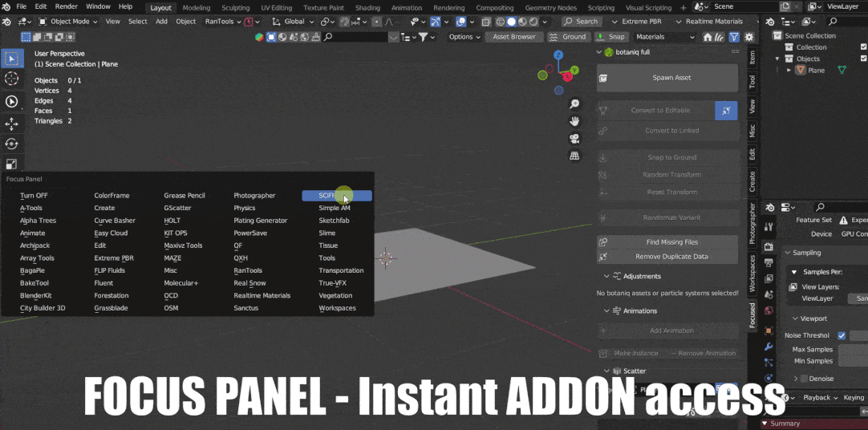The image size is (868, 430).
Task: Select SCIFI in the Focus Panel
Action: coord(337,196)
